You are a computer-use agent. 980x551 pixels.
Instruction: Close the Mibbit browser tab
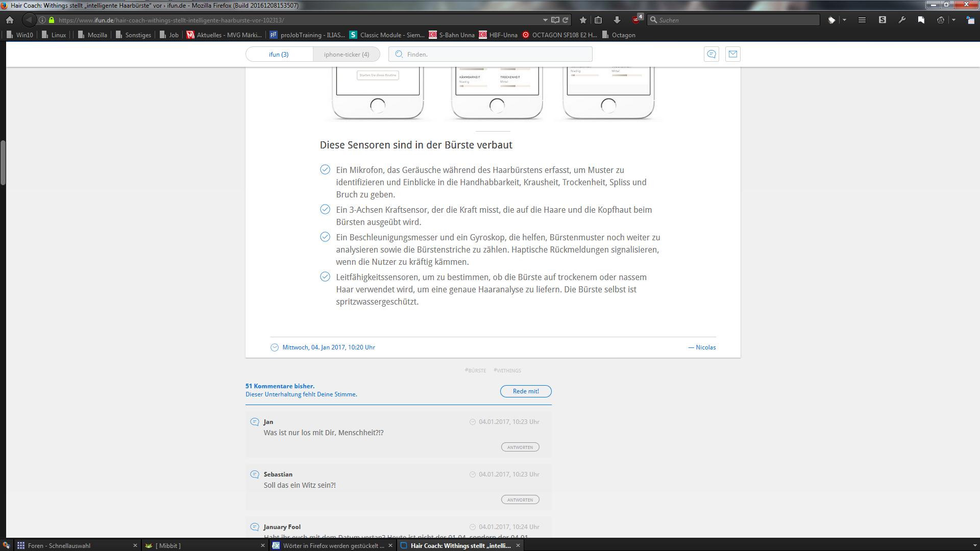(x=263, y=545)
